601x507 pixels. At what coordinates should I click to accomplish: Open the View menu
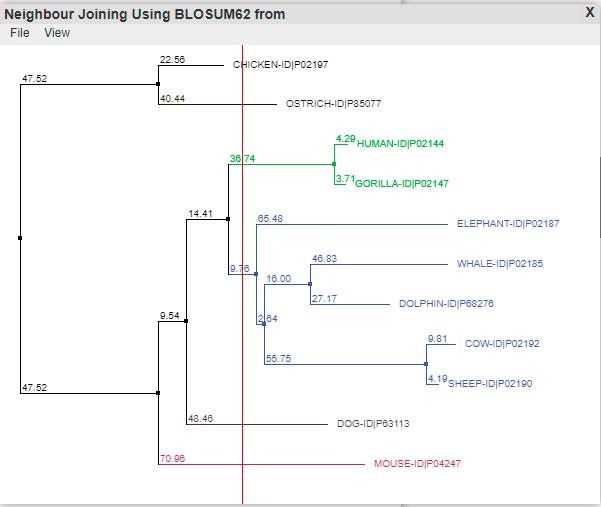click(x=57, y=33)
